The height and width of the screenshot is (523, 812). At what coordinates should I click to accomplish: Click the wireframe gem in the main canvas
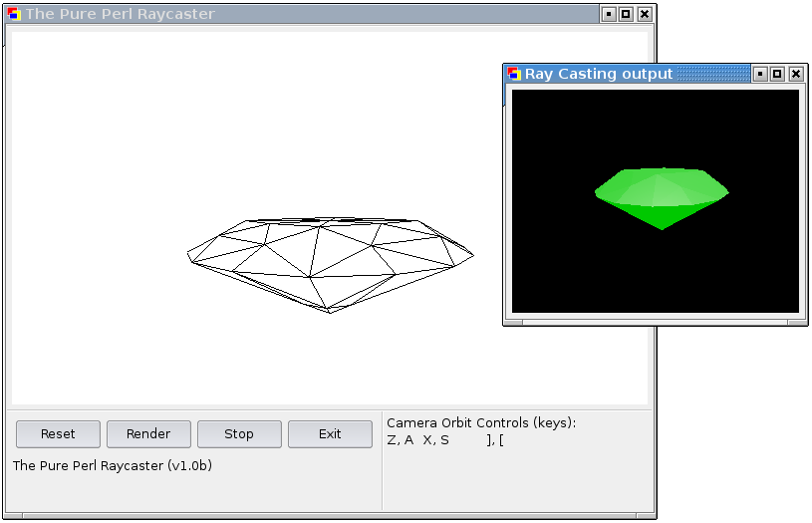pos(330,265)
